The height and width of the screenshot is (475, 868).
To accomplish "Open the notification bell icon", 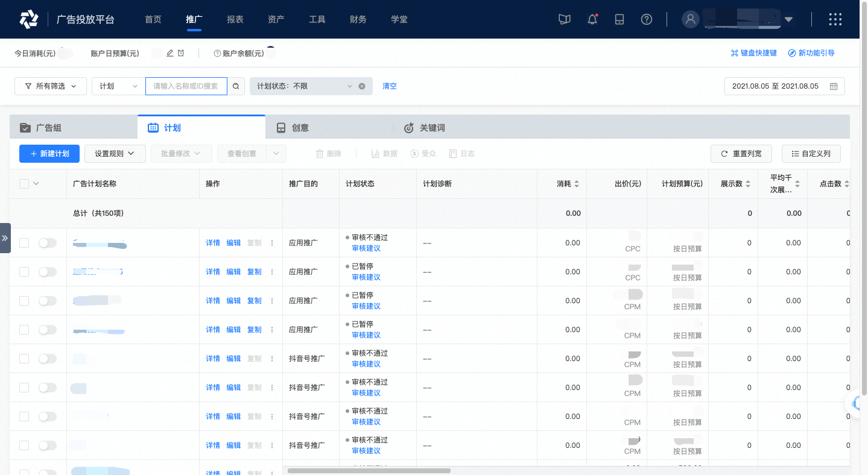I will (x=592, y=19).
